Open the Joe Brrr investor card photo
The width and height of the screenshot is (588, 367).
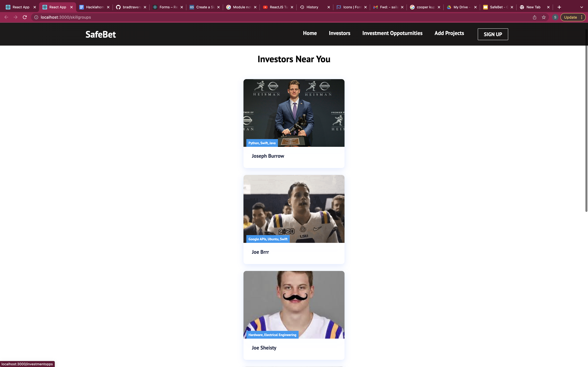294,209
